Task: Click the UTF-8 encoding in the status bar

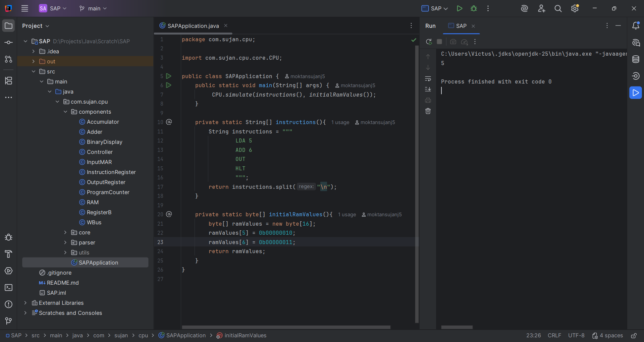Action: 576,336
